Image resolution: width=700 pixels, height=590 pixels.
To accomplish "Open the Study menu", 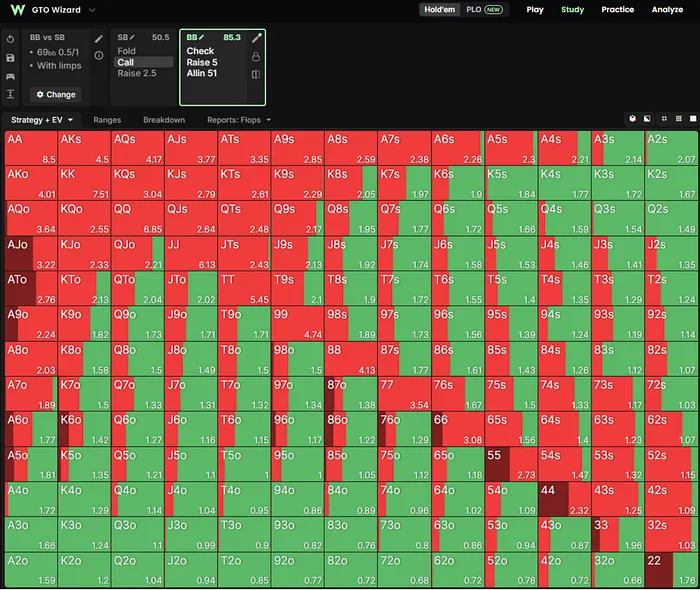I will (572, 9).
